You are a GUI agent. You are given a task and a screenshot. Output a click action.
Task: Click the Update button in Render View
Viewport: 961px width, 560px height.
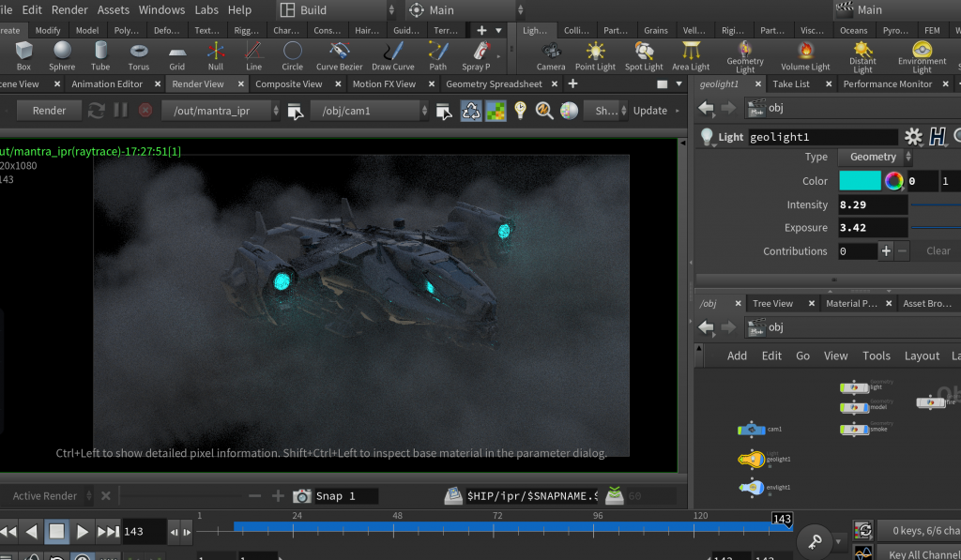pyautogui.click(x=650, y=111)
